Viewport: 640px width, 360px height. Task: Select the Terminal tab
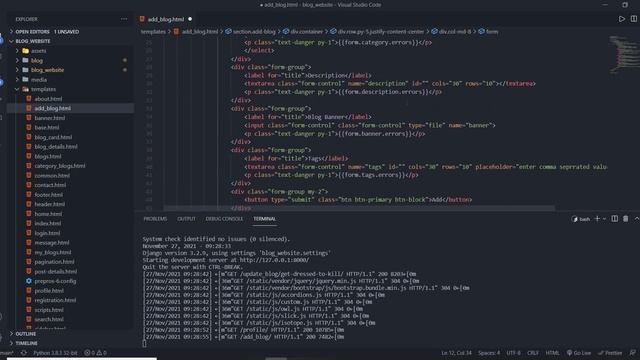pyautogui.click(x=264, y=219)
